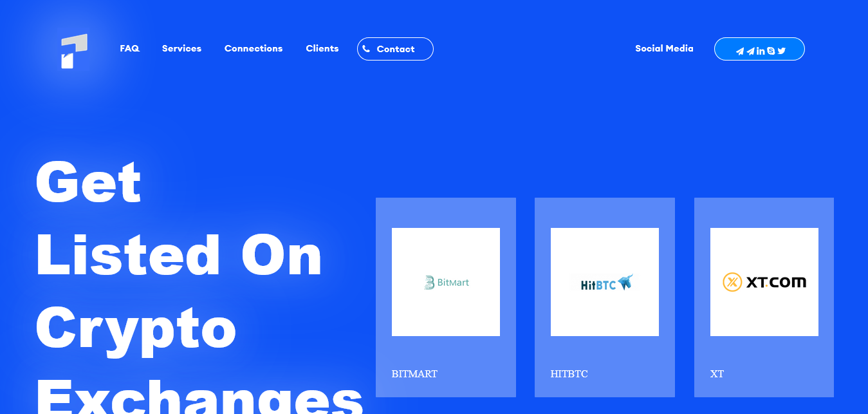Click the HITBTC card caption
This screenshot has width=868, height=414.
pyautogui.click(x=569, y=374)
